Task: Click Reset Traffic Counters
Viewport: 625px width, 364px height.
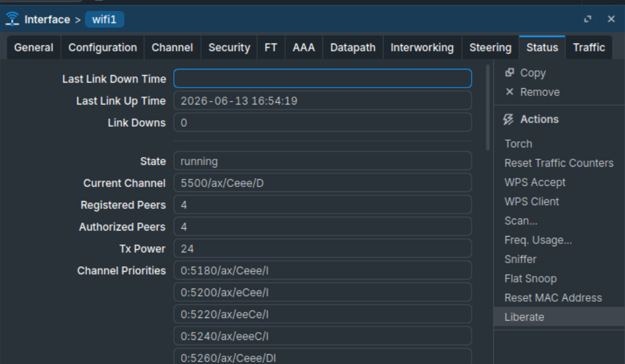Action: (x=559, y=163)
